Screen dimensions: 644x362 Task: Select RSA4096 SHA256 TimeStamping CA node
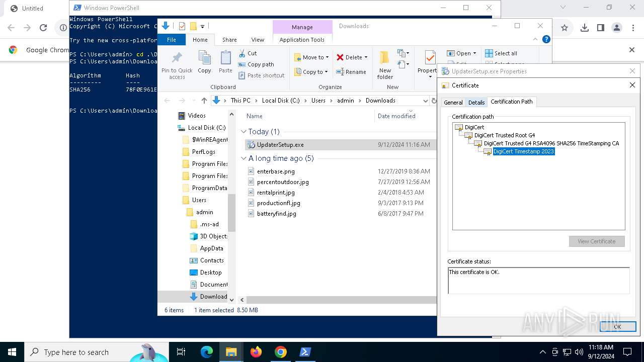coord(551,143)
